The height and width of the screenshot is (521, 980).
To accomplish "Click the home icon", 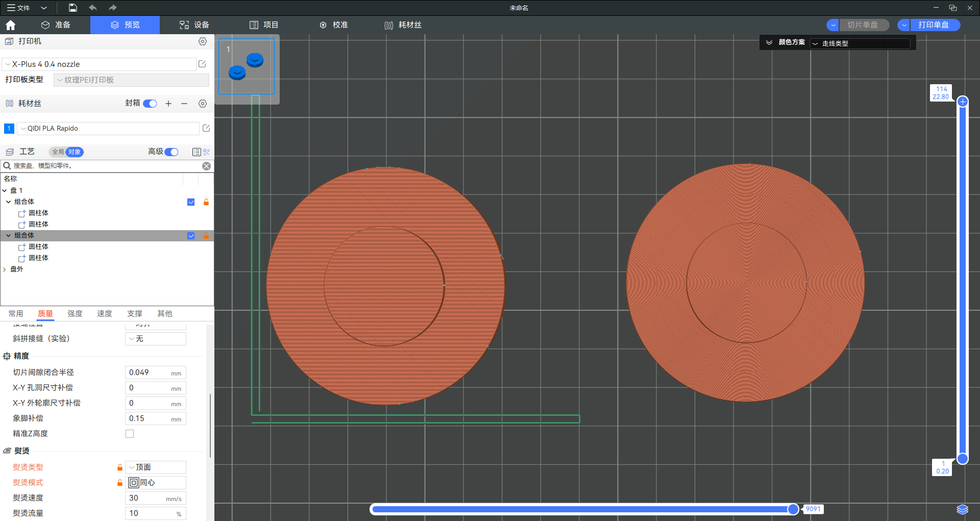I will (x=11, y=25).
